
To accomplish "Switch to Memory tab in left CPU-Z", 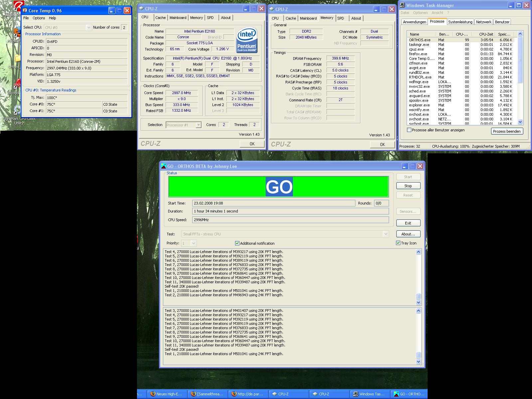I will (197, 18).
